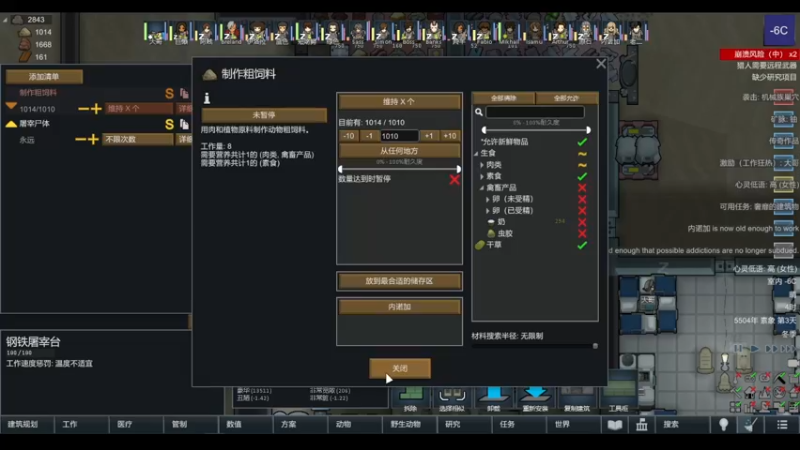Open the factions building icon in bottom bar

[x=641, y=424]
